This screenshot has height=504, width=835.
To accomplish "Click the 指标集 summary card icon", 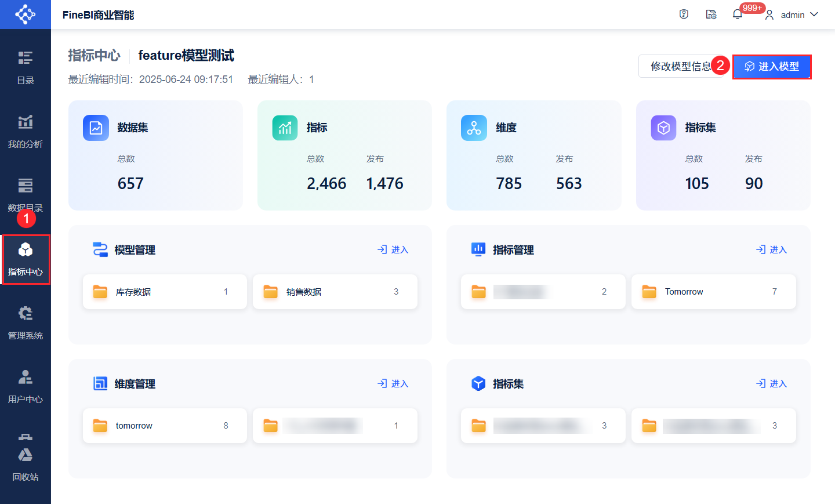I will pos(663,128).
